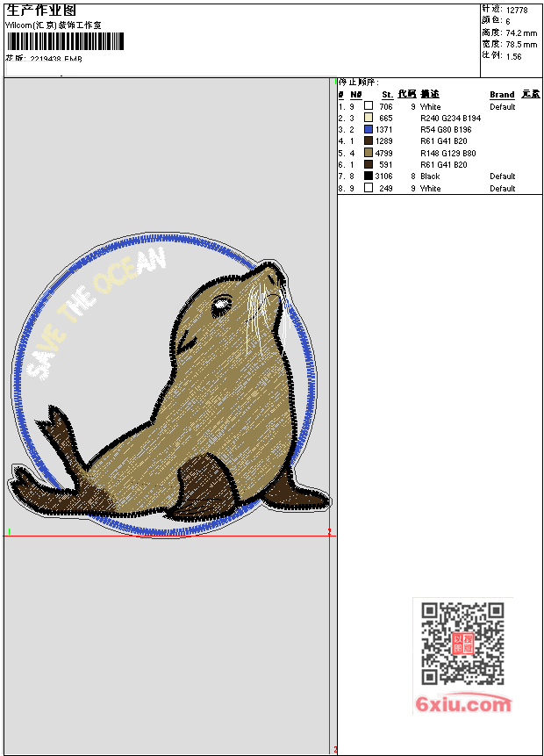Click the QR code image
The width and height of the screenshot is (544, 756).
coord(462,644)
